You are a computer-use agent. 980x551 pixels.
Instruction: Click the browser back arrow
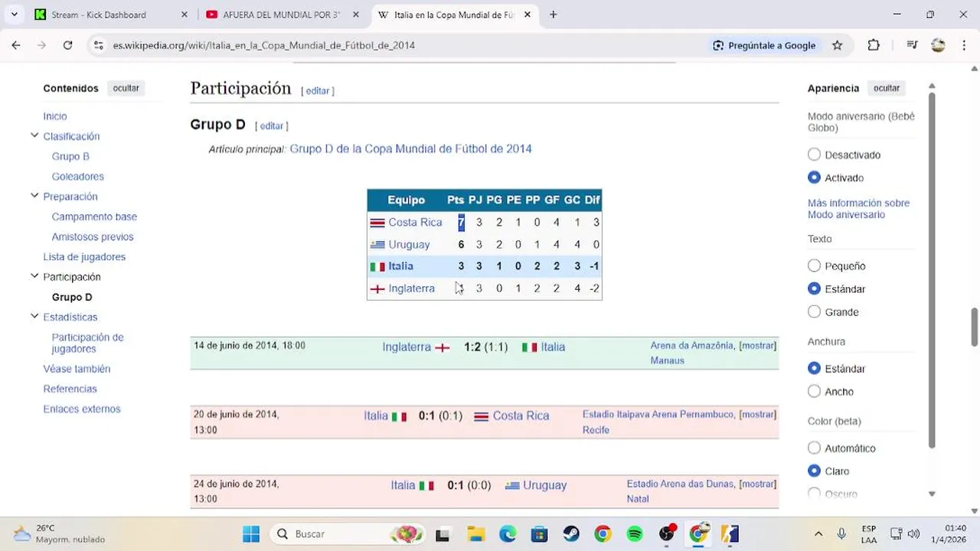pos(16,45)
